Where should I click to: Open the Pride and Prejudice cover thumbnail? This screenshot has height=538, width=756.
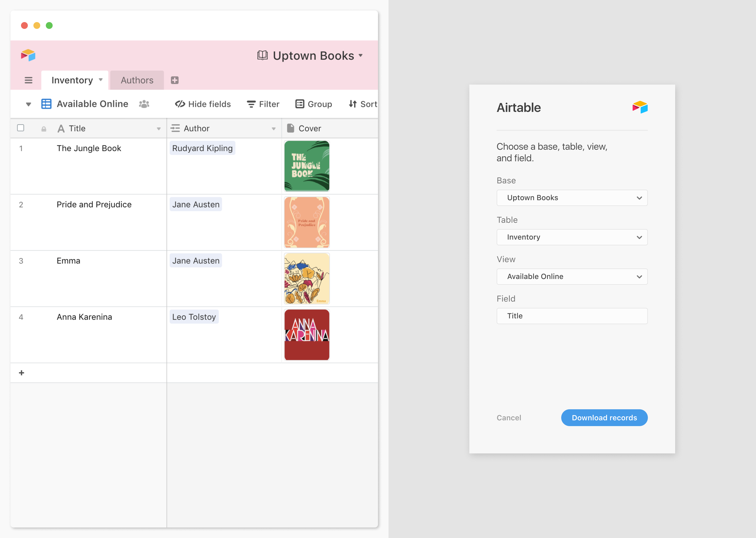pos(307,222)
